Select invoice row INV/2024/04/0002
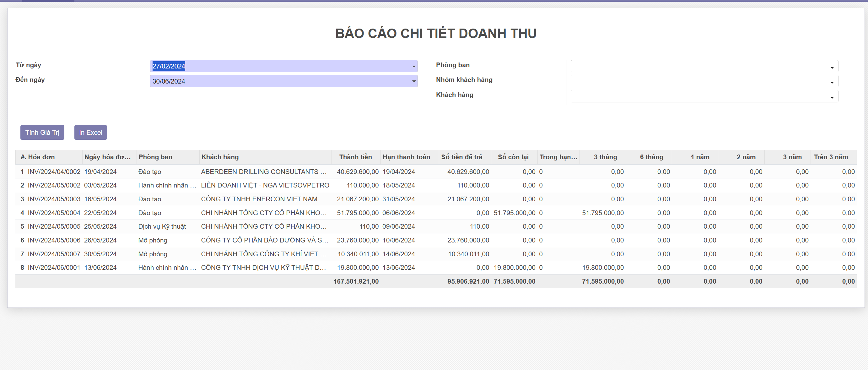868x370 pixels. (54, 172)
